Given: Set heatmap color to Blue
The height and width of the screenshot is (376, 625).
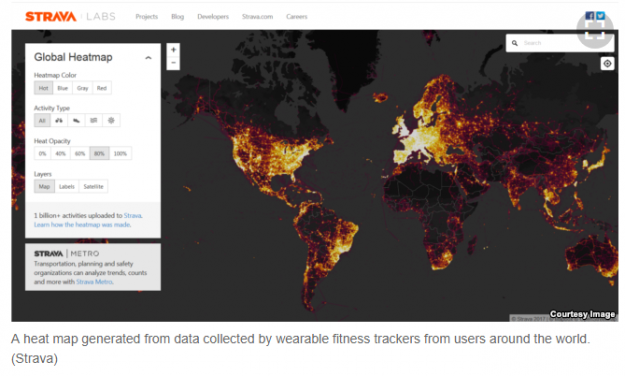Looking at the screenshot, I should pyautogui.click(x=63, y=88).
